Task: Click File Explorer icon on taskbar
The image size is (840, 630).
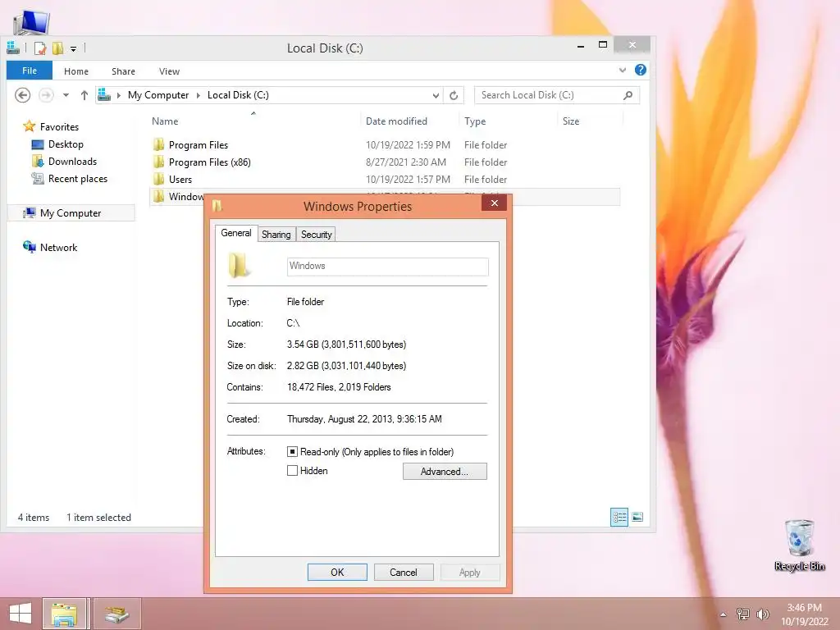Action: tap(64, 614)
